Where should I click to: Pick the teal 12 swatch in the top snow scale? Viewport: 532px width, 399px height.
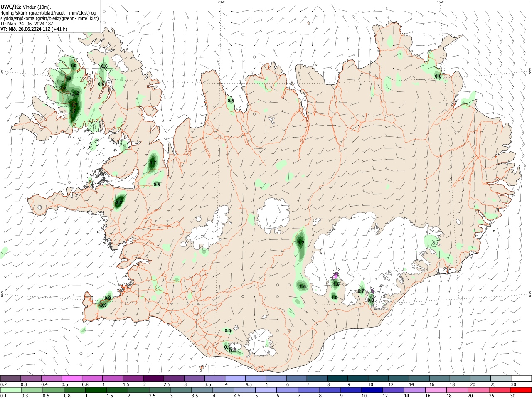(x=399, y=378)
